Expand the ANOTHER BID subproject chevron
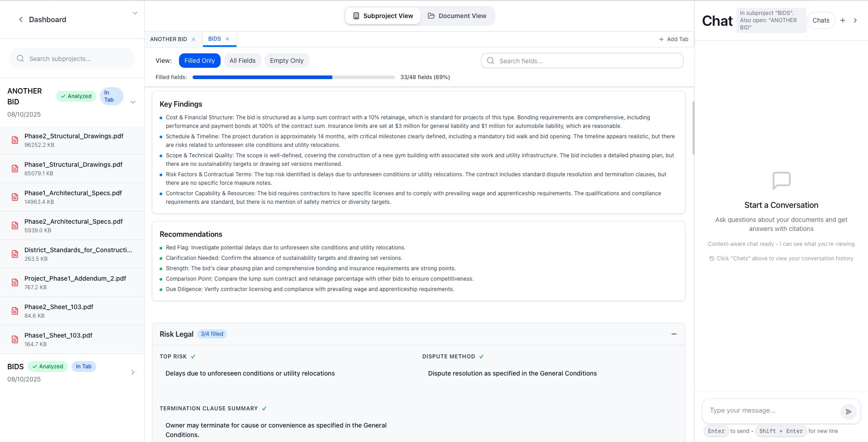Image resolution: width=868 pixels, height=442 pixels. click(x=133, y=102)
